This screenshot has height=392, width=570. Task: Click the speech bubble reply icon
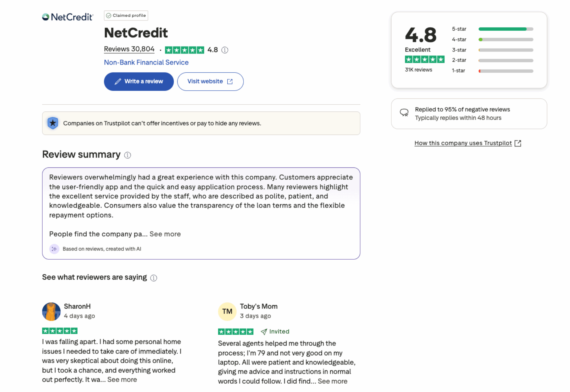click(404, 113)
